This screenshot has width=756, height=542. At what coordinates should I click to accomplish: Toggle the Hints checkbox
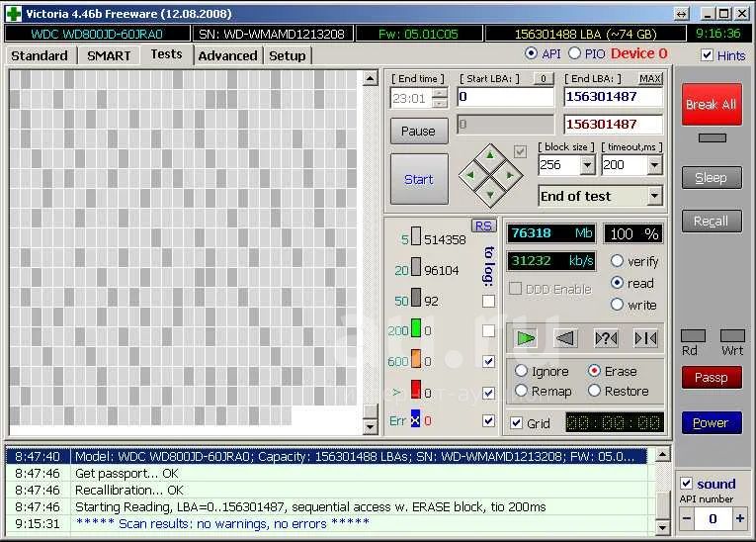[707, 55]
